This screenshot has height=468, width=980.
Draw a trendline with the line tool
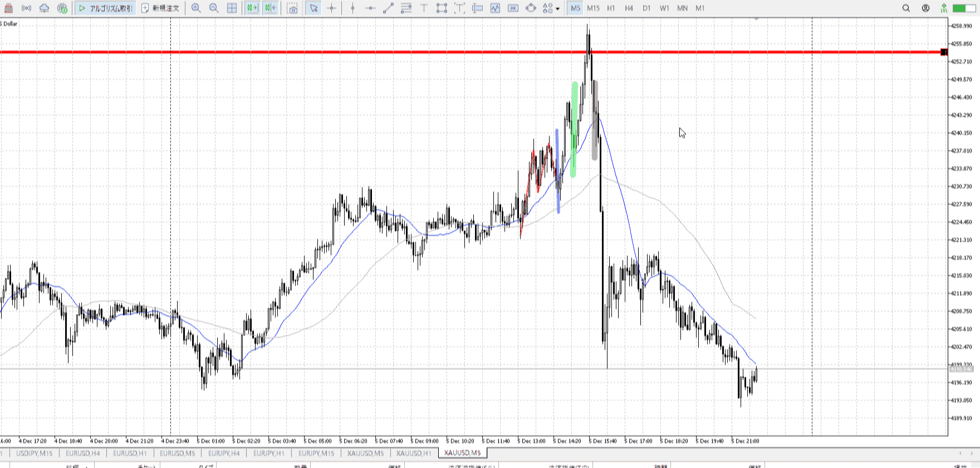coord(388,8)
